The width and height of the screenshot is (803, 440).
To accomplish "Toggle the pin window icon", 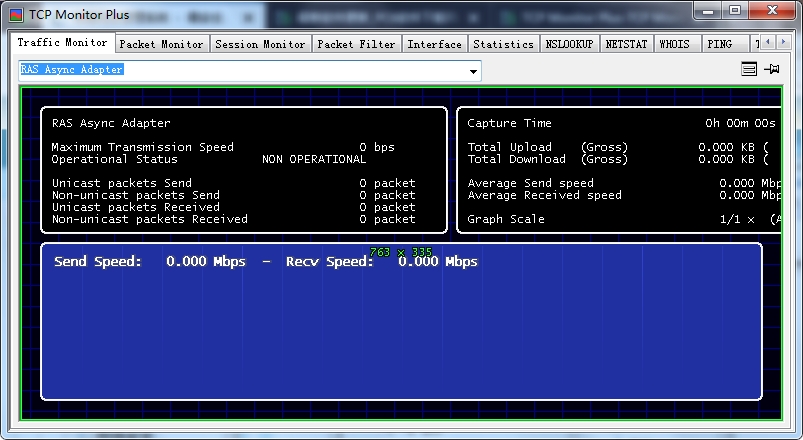I will [x=772, y=69].
